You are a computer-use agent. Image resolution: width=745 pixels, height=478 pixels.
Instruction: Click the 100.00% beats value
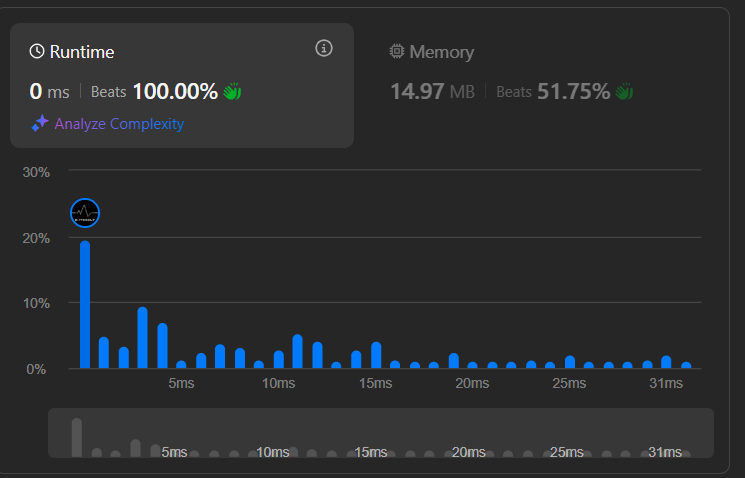coord(175,92)
